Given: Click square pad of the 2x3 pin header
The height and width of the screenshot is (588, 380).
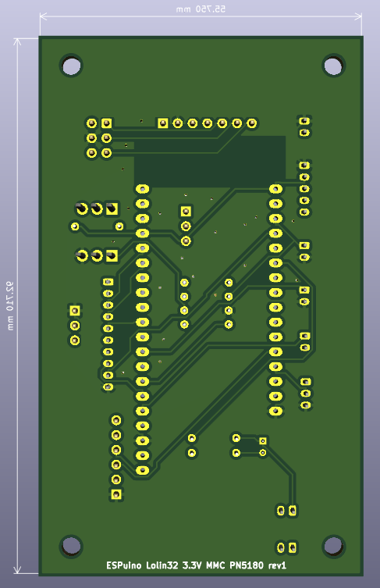Looking at the screenshot, I should point(106,123).
